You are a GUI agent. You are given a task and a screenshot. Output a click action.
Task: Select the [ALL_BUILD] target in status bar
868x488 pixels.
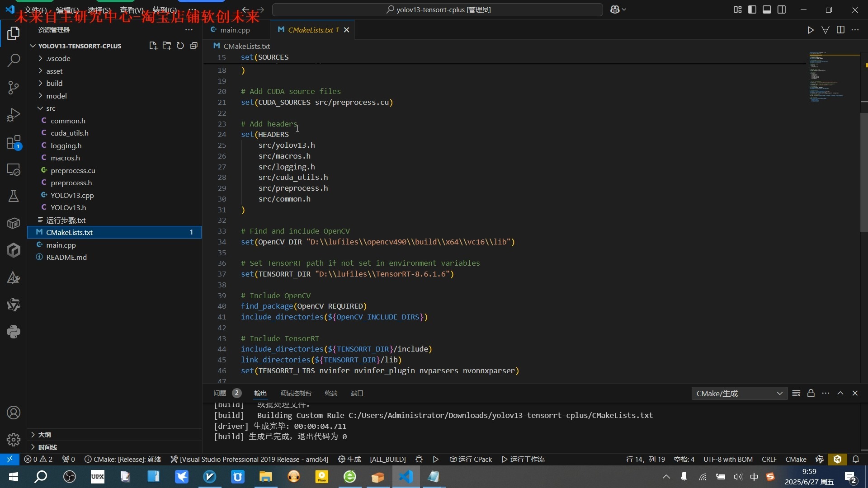[387, 459]
